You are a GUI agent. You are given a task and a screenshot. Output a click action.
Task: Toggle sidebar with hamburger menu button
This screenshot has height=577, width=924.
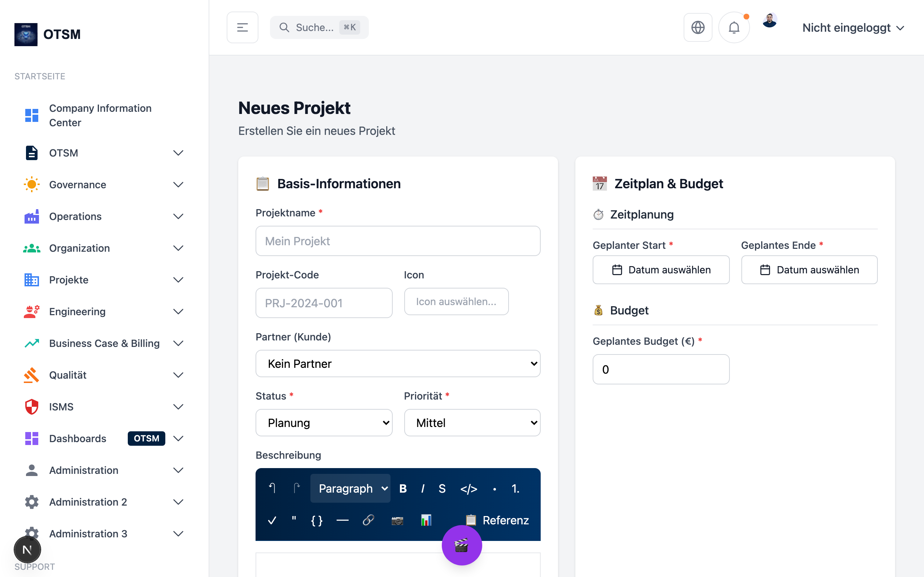[x=243, y=27]
